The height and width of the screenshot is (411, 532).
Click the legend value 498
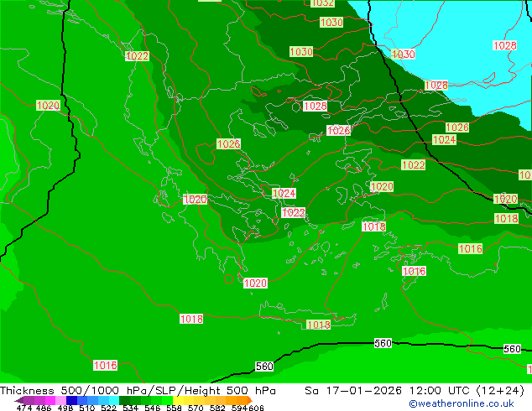(65, 408)
